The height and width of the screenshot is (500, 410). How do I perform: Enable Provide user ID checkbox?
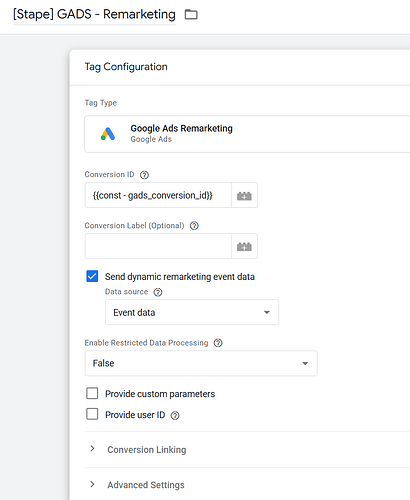coord(92,414)
